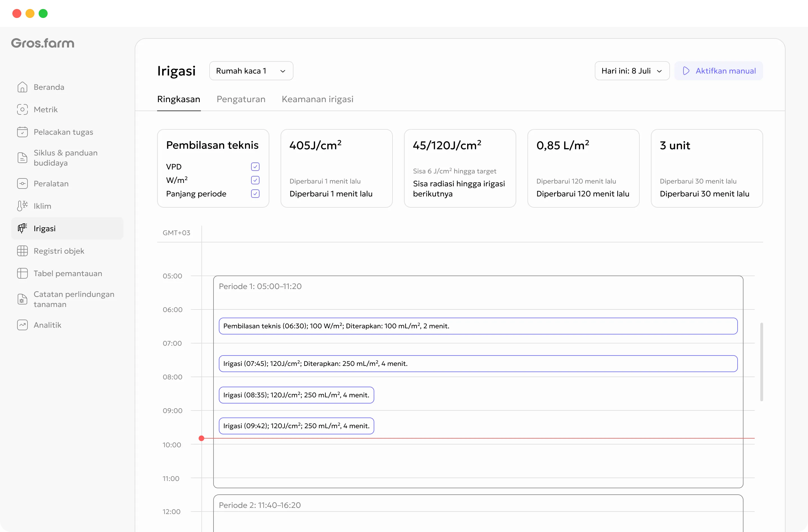Open Registri objek grid icon

[22, 251]
